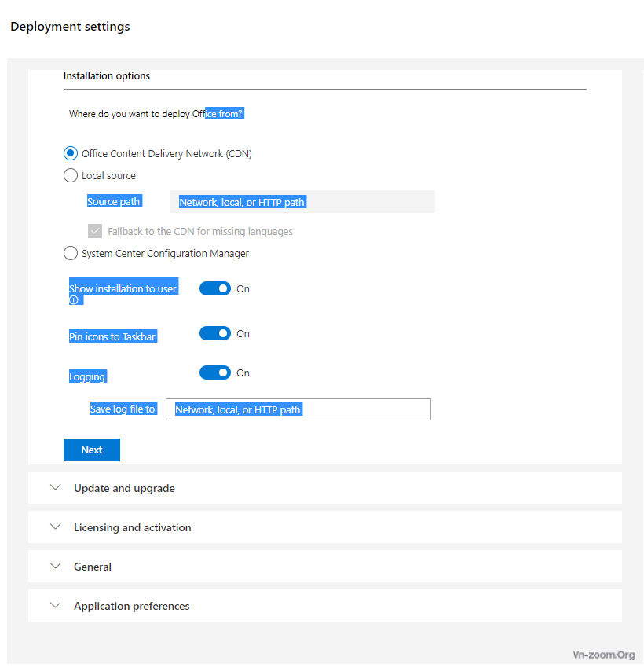Expand the Update and upgrade section title
Viewport: 644px width, 668px height.
click(x=124, y=488)
